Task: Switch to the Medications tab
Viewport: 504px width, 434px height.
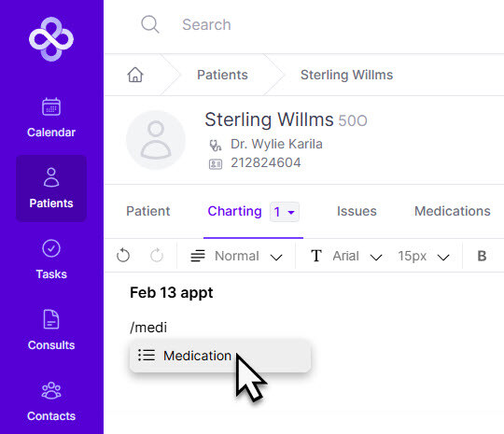Action: [x=453, y=211]
